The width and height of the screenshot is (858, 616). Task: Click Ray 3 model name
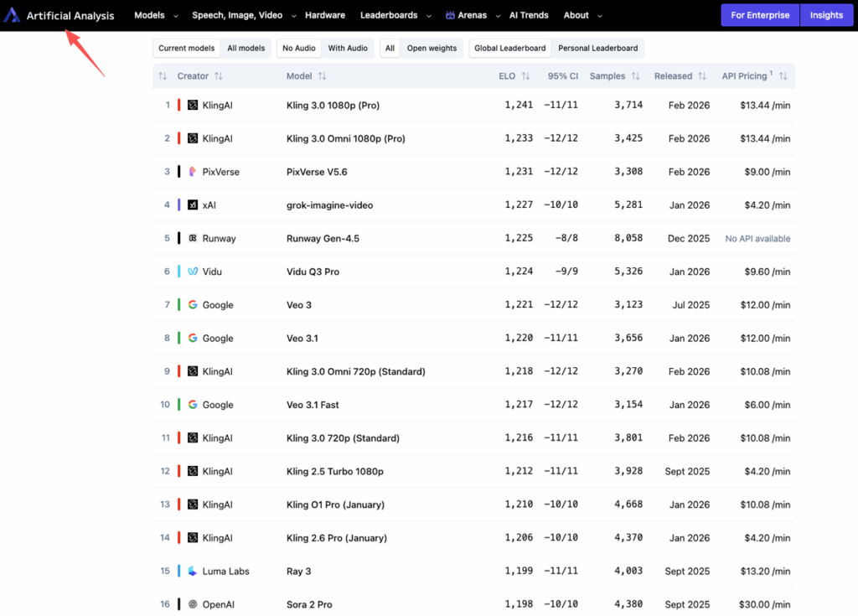click(x=299, y=571)
